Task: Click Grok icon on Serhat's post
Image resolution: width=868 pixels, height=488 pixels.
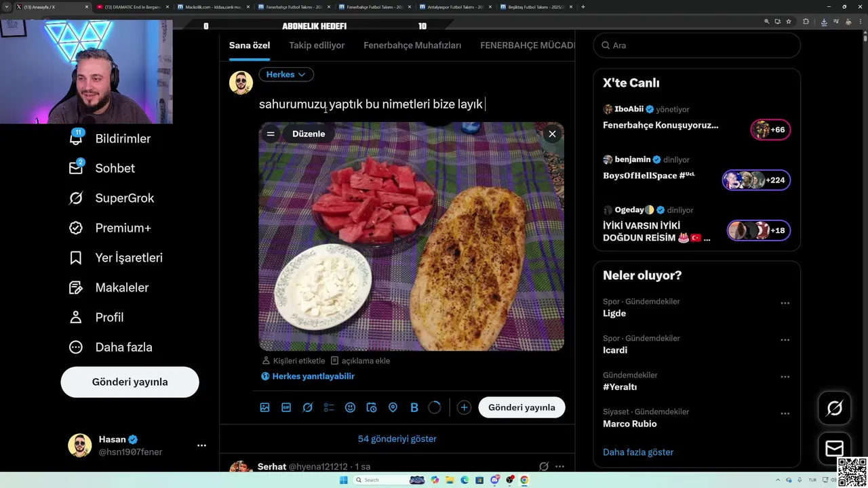Action: 543,466
